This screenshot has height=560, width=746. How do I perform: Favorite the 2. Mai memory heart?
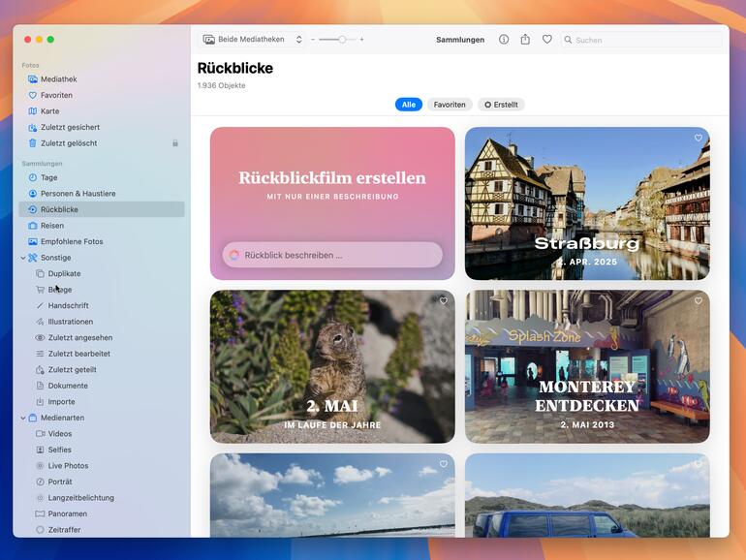[x=444, y=301]
